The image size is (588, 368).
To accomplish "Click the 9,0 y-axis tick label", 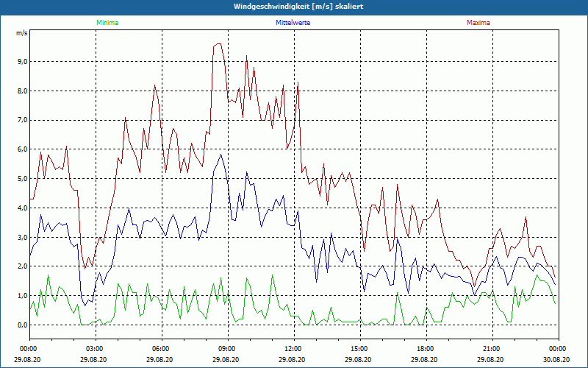I will click(21, 62).
